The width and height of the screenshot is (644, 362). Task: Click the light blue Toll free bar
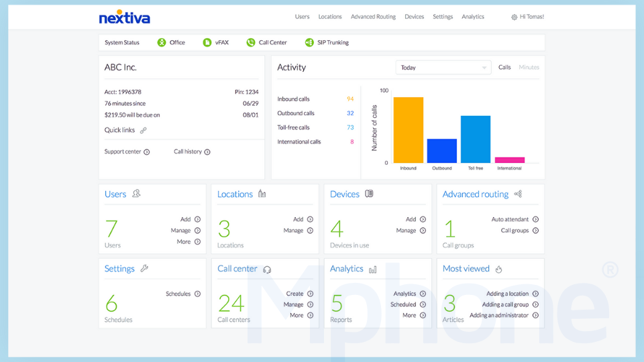pyautogui.click(x=476, y=139)
